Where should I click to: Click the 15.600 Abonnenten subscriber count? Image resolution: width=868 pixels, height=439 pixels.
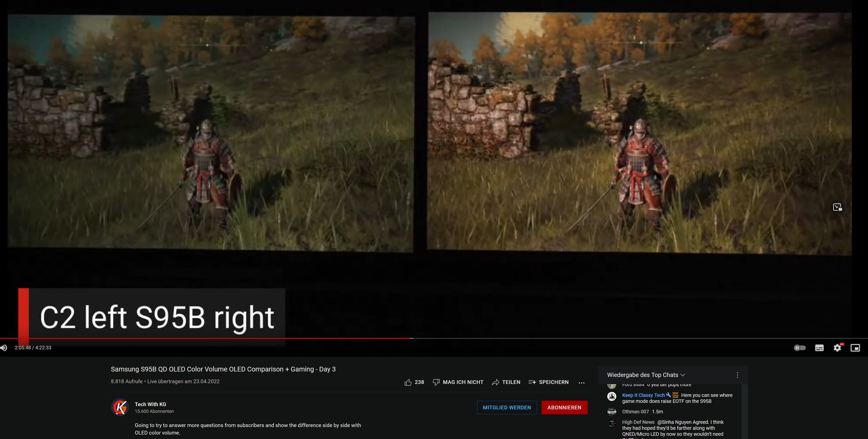click(x=154, y=411)
